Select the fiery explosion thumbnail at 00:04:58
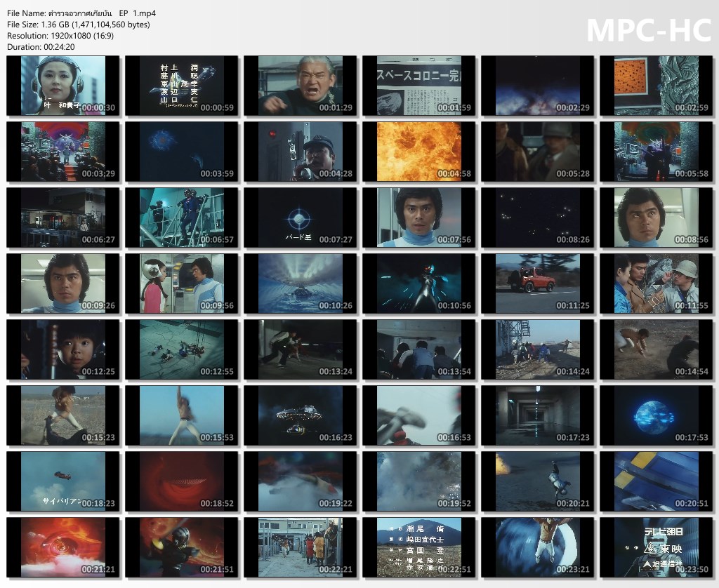This screenshot has height=588, width=719. click(x=419, y=152)
